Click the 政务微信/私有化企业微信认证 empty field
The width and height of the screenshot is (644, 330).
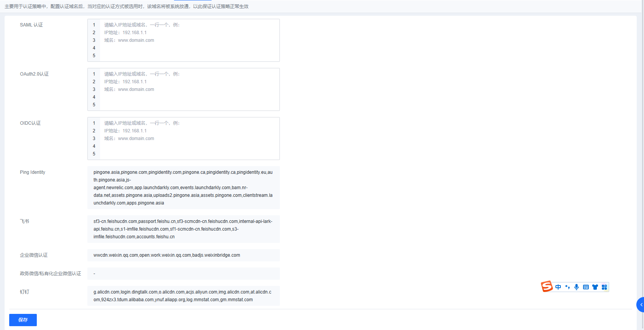(x=183, y=274)
